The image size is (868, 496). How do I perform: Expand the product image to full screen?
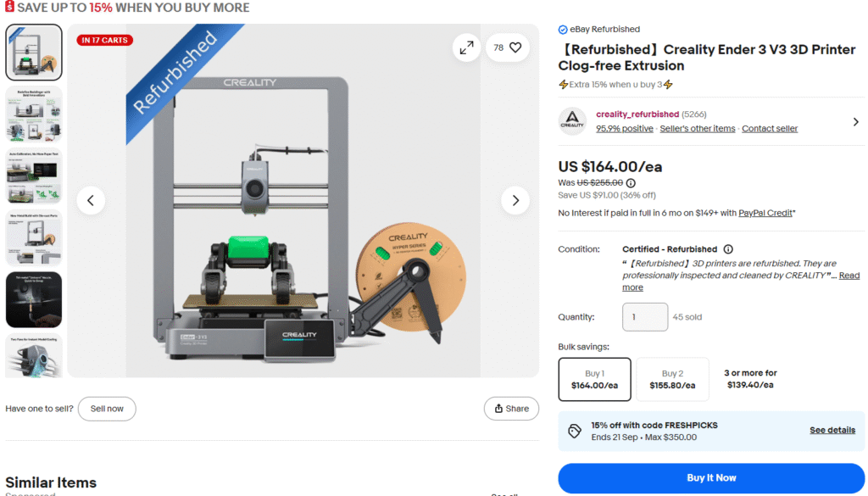tap(467, 48)
